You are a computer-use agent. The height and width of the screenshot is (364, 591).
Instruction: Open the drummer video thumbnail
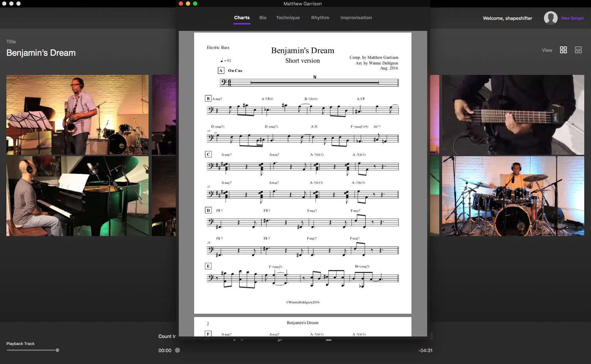(x=513, y=196)
